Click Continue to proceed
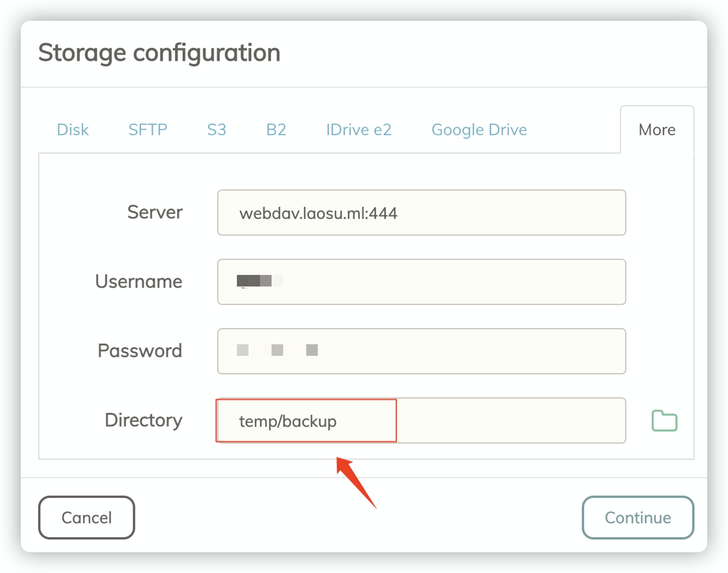This screenshot has width=728, height=573. [x=638, y=518]
